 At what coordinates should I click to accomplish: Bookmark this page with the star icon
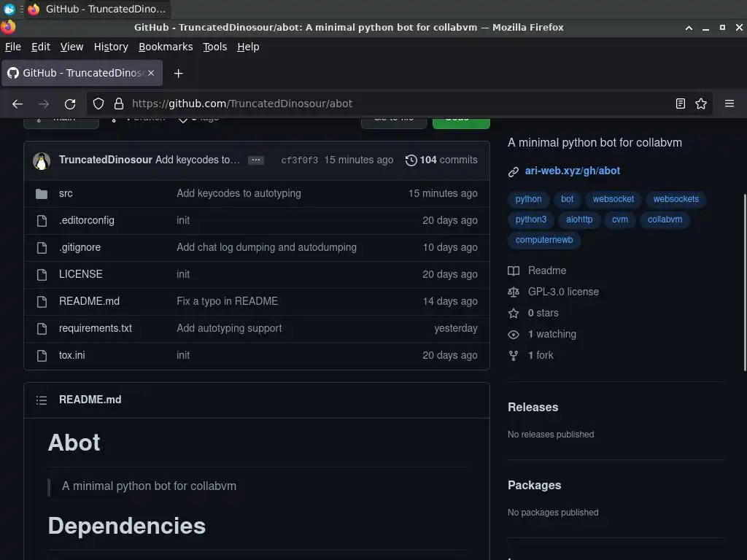point(701,104)
